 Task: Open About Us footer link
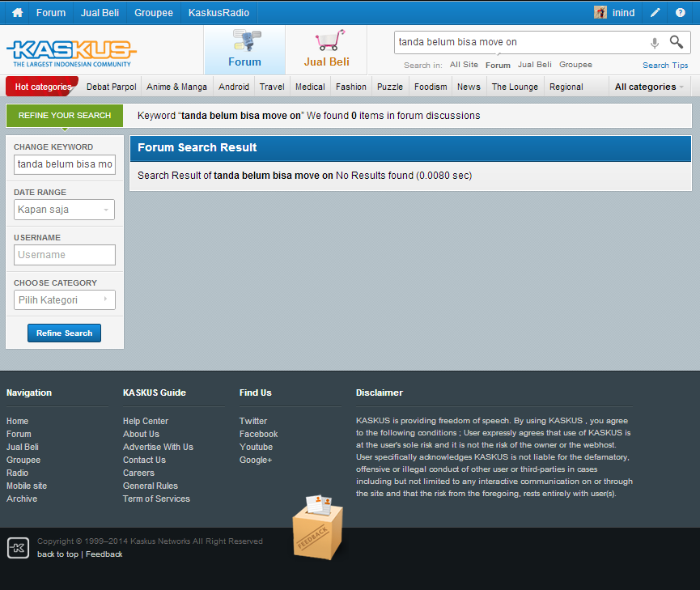pyautogui.click(x=141, y=434)
